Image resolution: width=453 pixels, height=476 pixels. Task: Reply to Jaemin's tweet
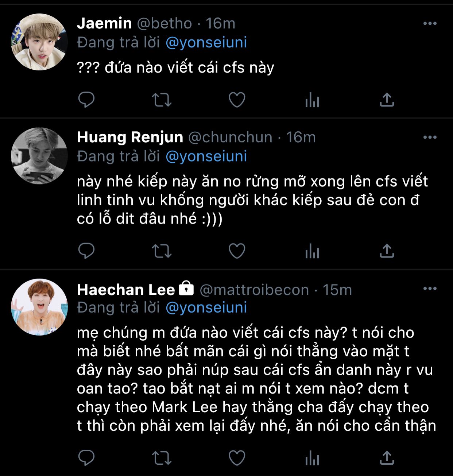click(x=86, y=100)
